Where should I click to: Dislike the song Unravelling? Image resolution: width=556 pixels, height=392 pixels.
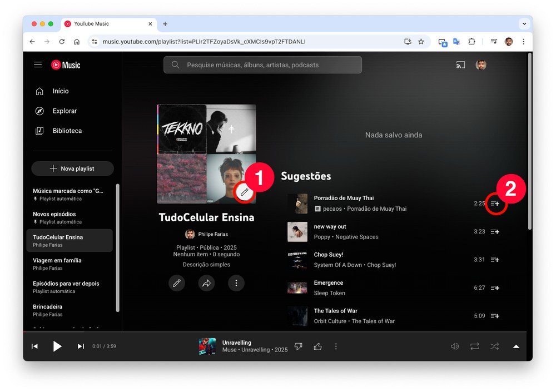pyautogui.click(x=299, y=346)
